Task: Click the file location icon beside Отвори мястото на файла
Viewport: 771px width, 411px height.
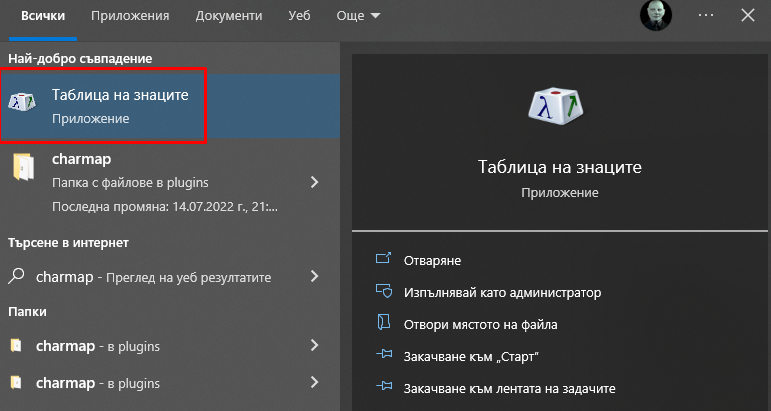Action: click(x=383, y=323)
